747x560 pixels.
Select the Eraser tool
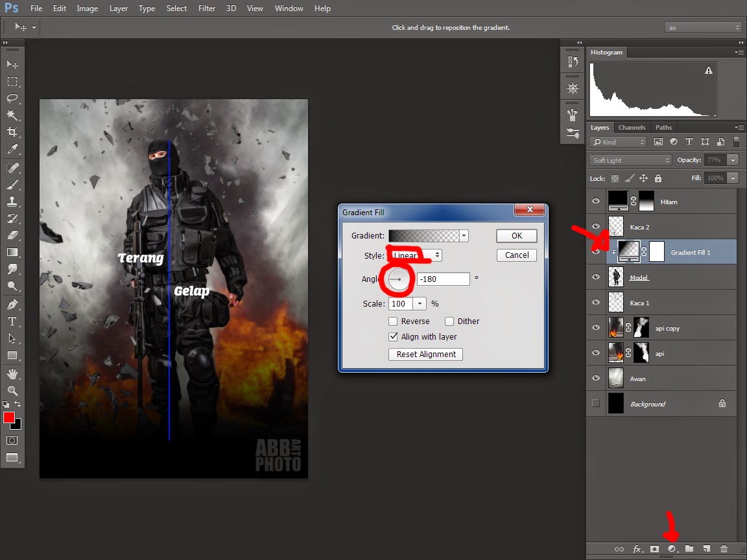tap(12, 235)
